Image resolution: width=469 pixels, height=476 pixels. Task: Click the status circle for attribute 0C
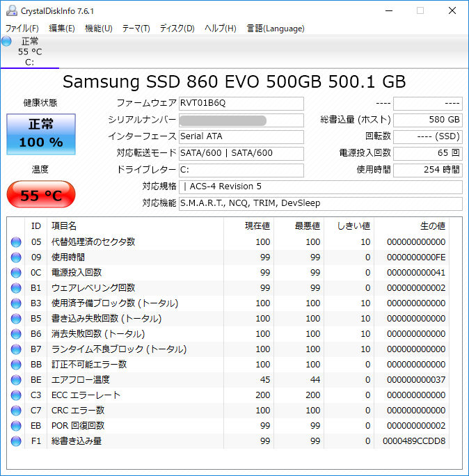tap(16, 273)
